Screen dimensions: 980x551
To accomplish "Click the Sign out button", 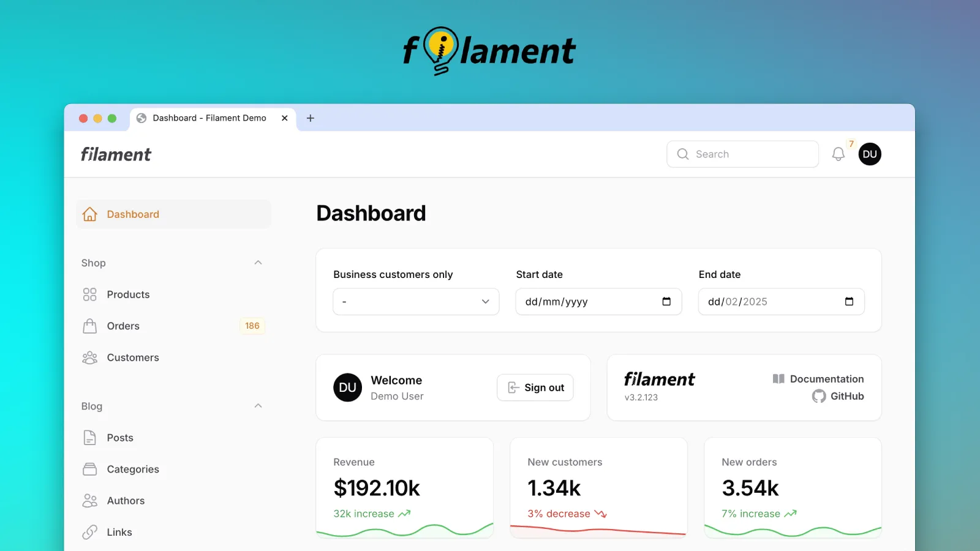I will click(534, 388).
